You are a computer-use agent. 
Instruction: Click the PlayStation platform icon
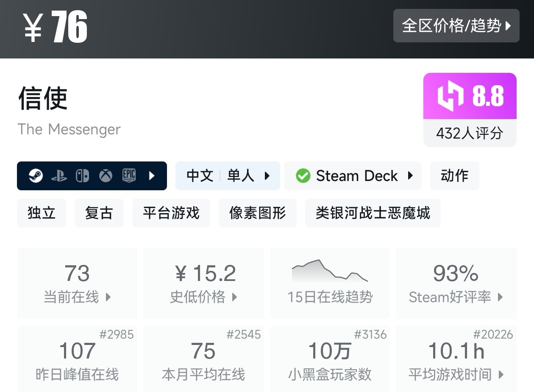[59, 175]
